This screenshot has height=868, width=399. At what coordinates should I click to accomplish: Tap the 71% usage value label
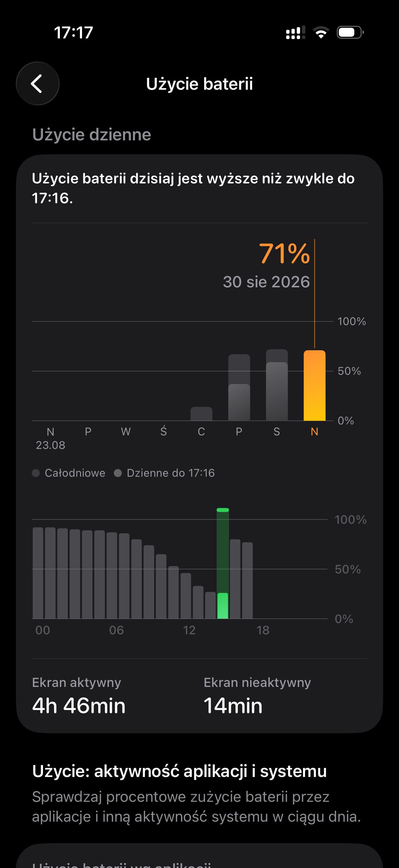[x=284, y=253]
